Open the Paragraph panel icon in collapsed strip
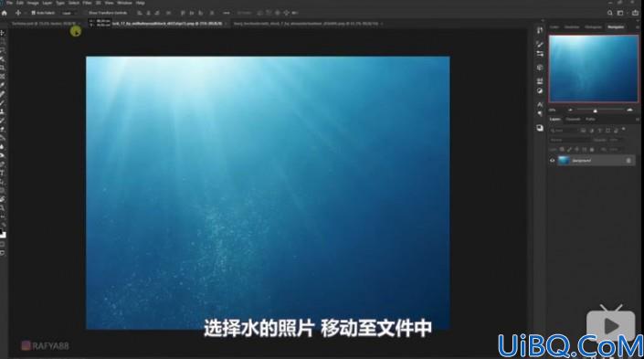The height and width of the screenshot is (359, 644). click(540, 114)
